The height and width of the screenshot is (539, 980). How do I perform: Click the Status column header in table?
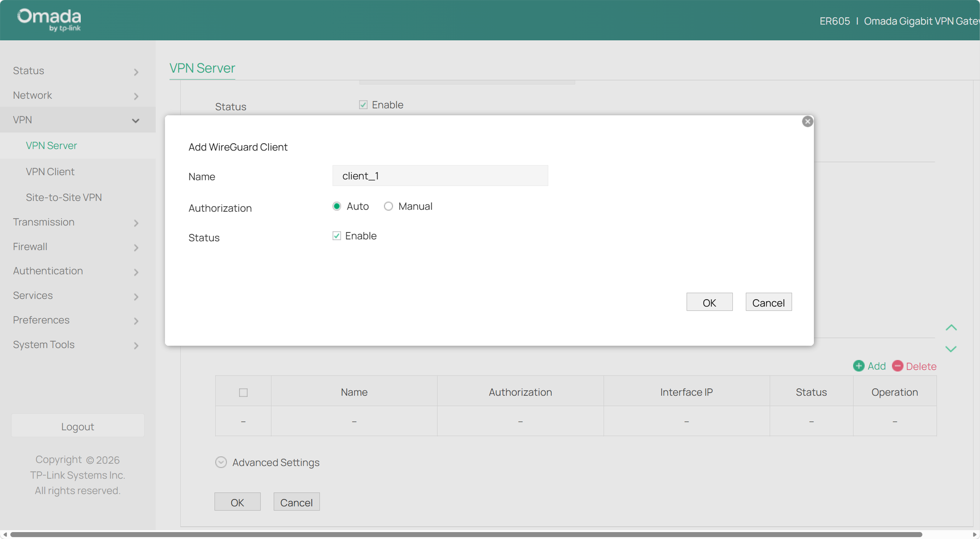click(x=811, y=392)
